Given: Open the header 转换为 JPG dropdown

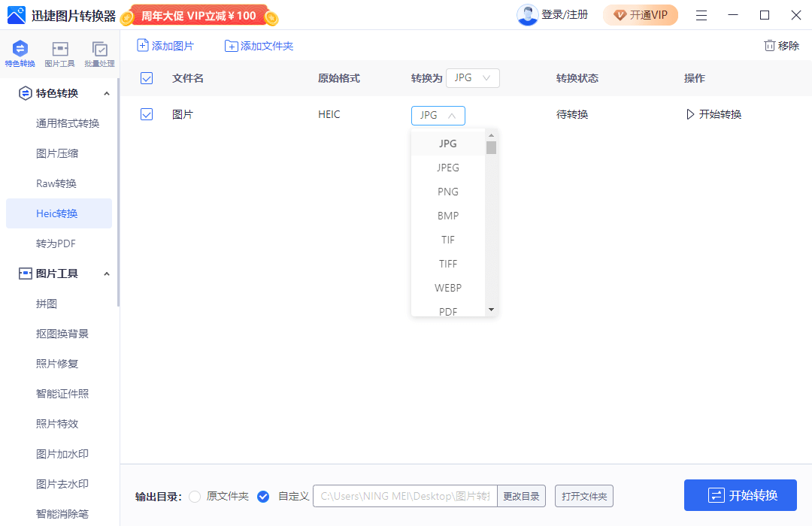Looking at the screenshot, I should [473, 78].
